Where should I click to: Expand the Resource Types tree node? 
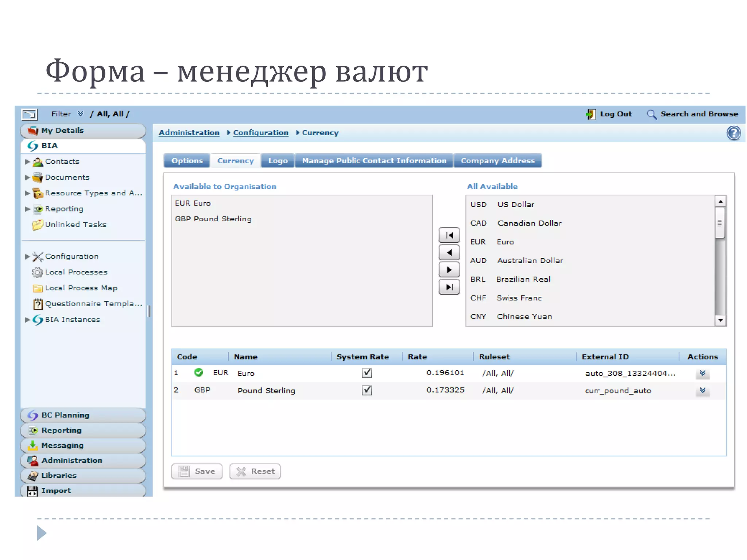(x=27, y=193)
